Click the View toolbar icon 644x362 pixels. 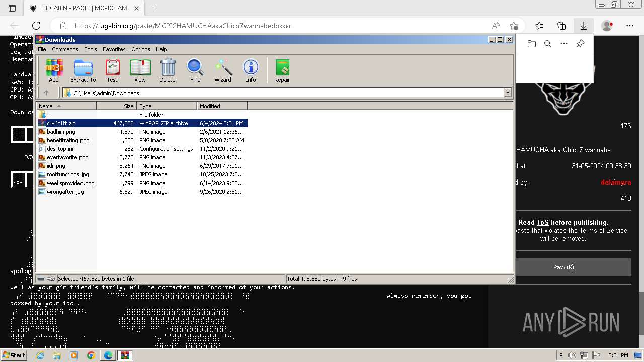140,71
